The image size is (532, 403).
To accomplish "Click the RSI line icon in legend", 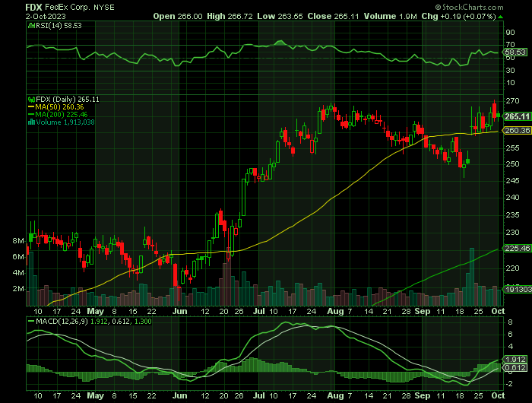I will [x=32, y=25].
